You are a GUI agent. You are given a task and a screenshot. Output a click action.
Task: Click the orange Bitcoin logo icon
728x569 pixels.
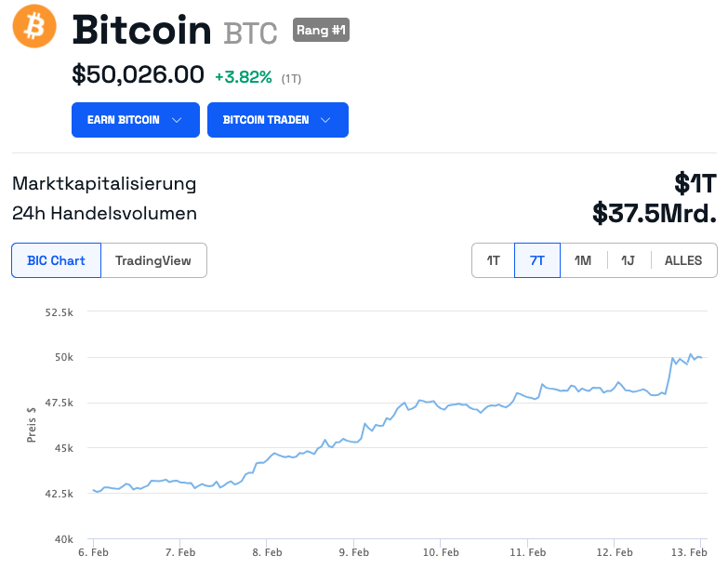point(34,27)
